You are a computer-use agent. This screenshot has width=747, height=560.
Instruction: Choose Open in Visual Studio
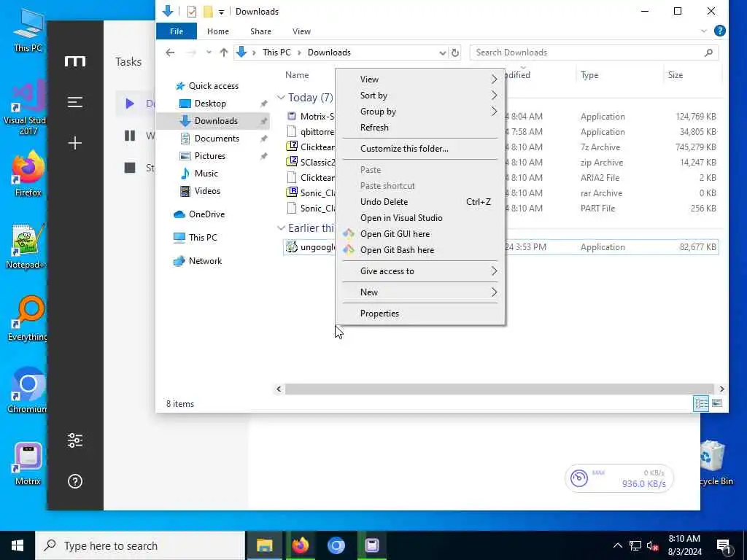pyautogui.click(x=420, y=218)
